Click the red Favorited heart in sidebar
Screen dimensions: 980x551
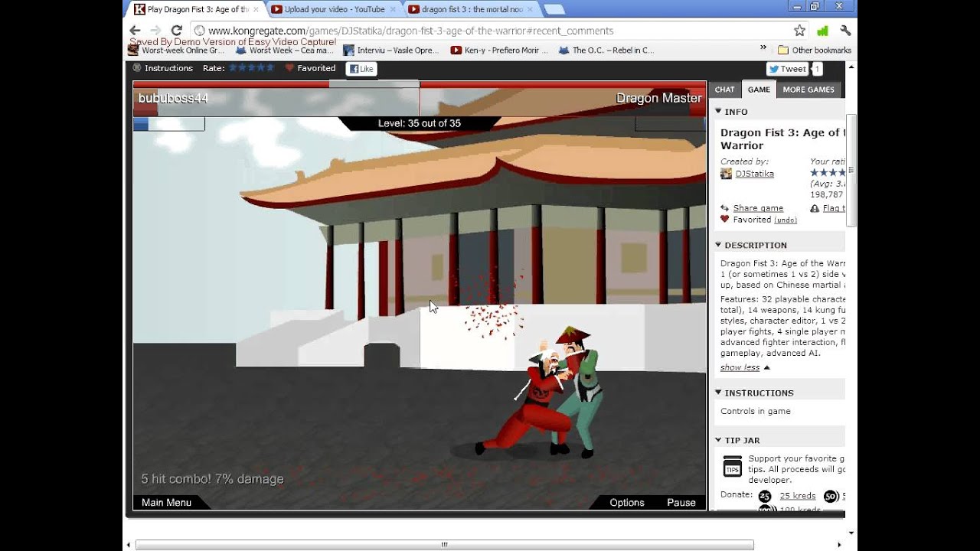click(x=725, y=220)
